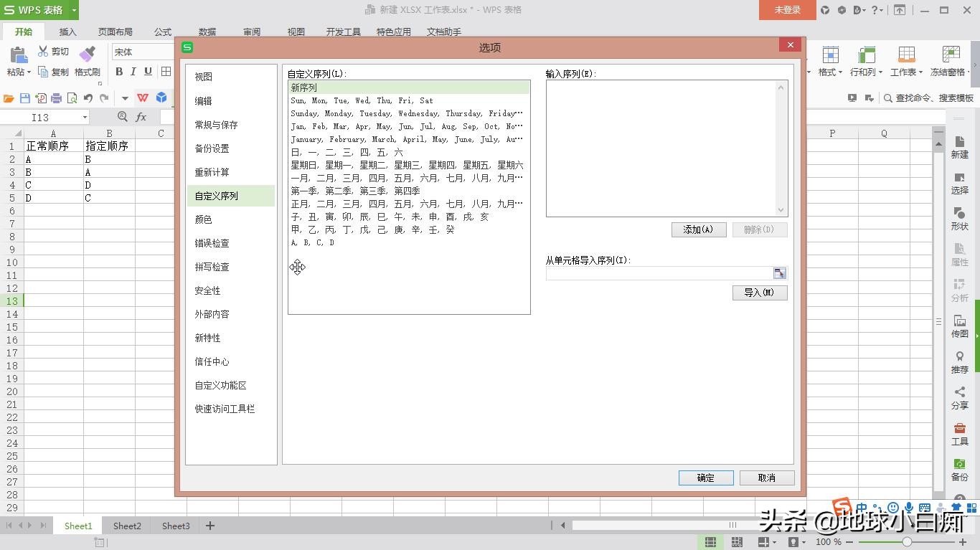
Task: Open the Backup (备份) sidebar icon
Action: pos(959,469)
